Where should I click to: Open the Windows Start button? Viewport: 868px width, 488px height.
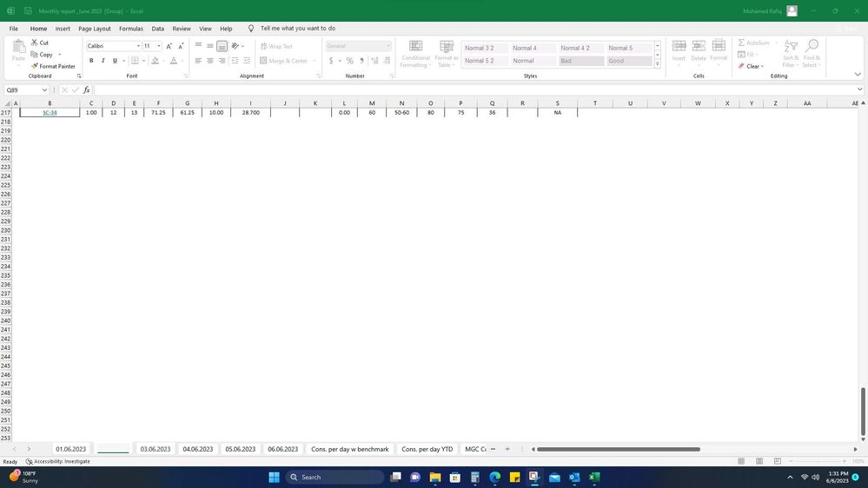(x=274, y=477)
